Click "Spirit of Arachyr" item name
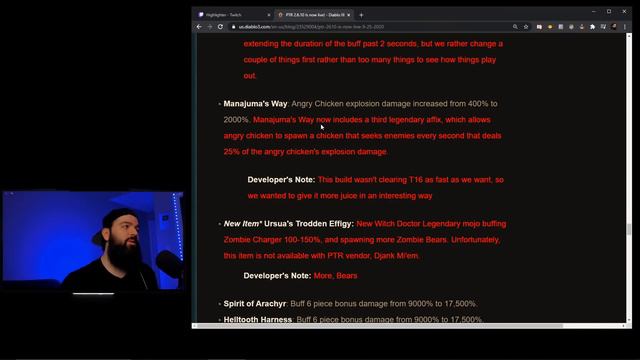This screenshot has width=640, height=360. (x=255, y=304)
